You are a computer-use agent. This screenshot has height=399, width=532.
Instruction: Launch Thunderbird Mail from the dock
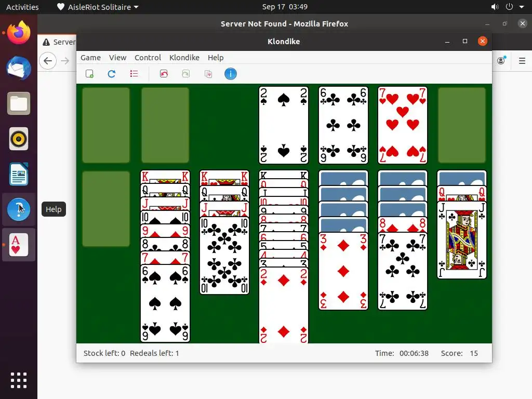pos(19,68)
